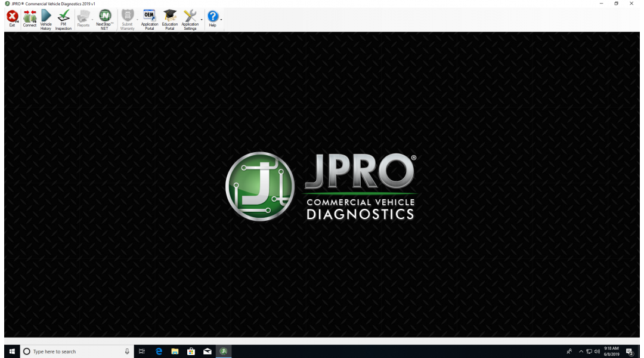
Task: Open the Action Center notifications icon
Action: 629,351
